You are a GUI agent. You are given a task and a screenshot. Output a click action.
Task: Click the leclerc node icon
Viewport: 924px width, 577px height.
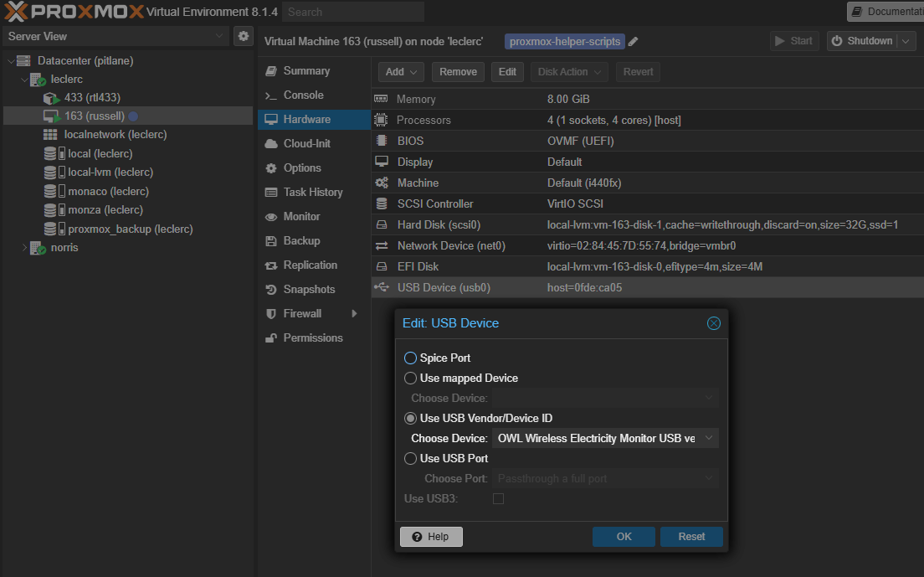point(38,79)
